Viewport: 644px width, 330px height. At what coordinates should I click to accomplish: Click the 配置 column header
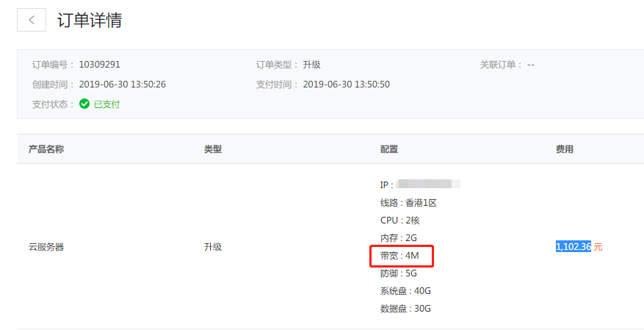pos(389,149)
